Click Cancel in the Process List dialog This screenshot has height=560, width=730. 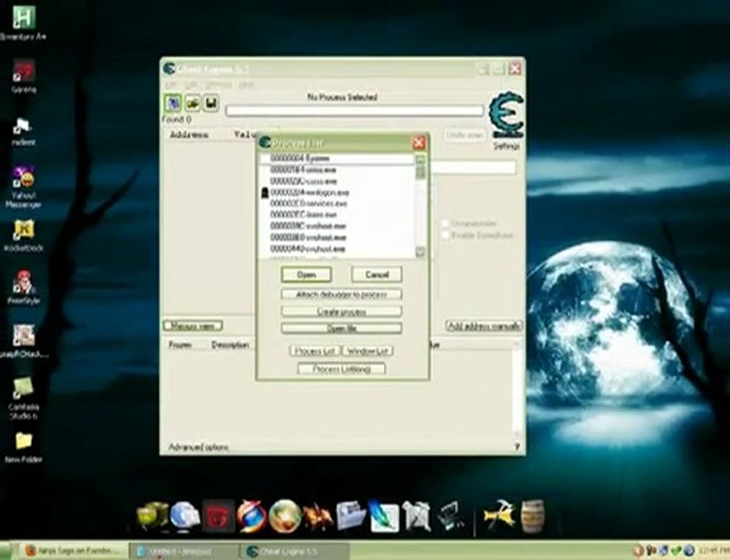(376, 275)
